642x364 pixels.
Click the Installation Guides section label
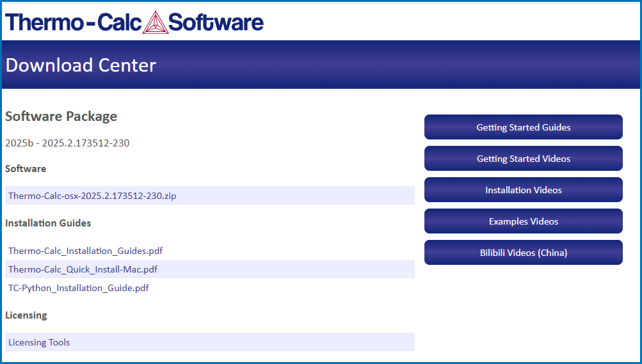point(48,223)
